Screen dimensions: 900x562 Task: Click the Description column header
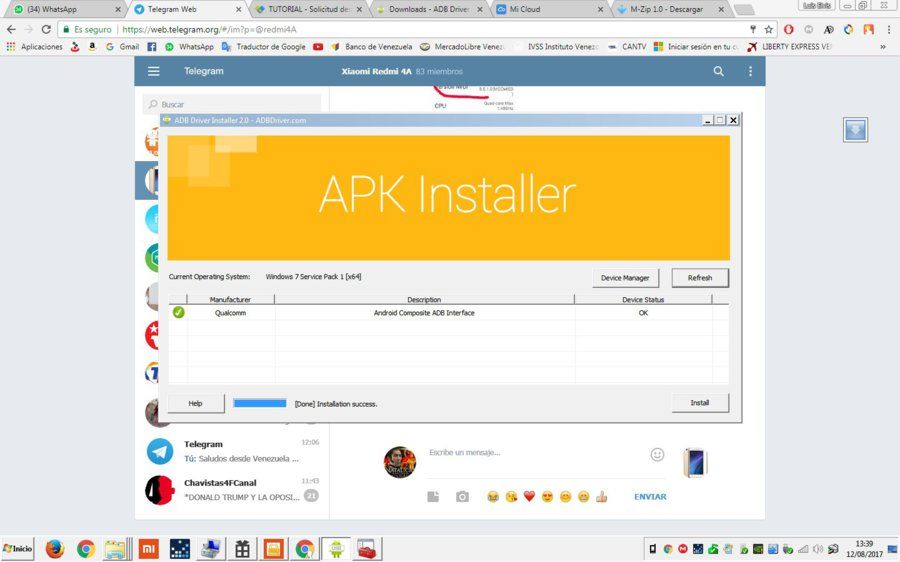(x=424, y=299)
